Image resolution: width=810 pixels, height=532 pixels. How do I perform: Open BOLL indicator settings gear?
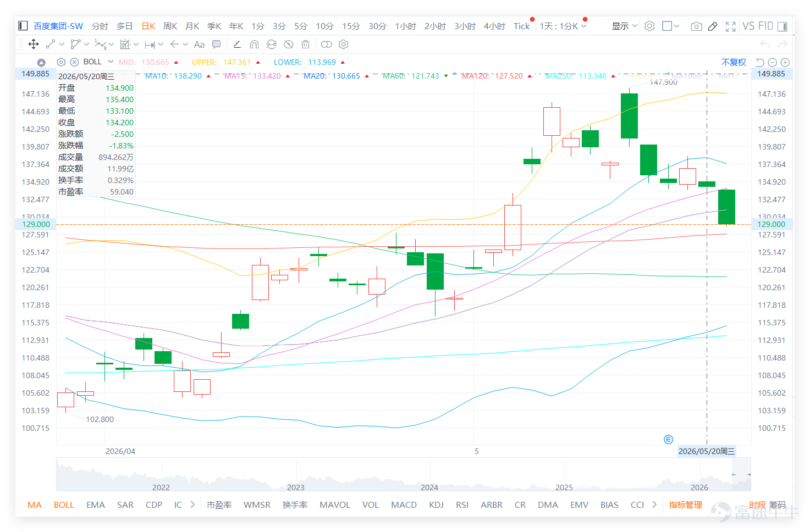tap(61, 62)
